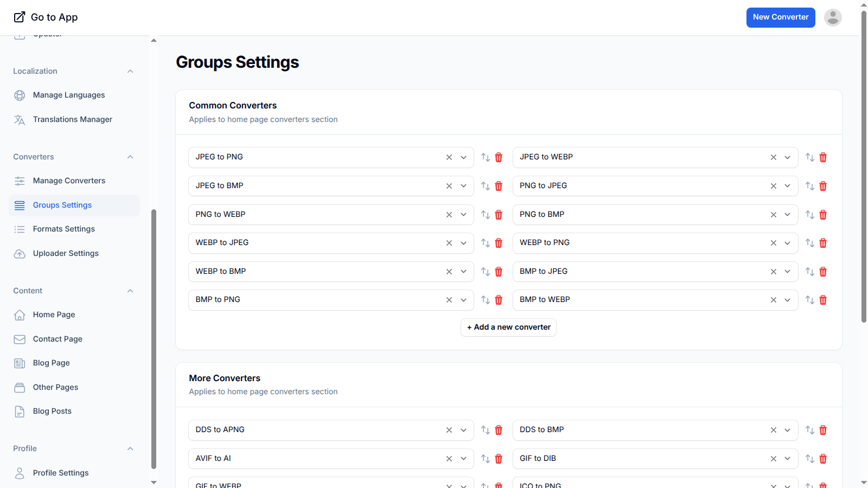The image size is (868, 488).
Task: Delete the BMP to WEBP converter
Action: pyautogui.click(x=823, y=300)
